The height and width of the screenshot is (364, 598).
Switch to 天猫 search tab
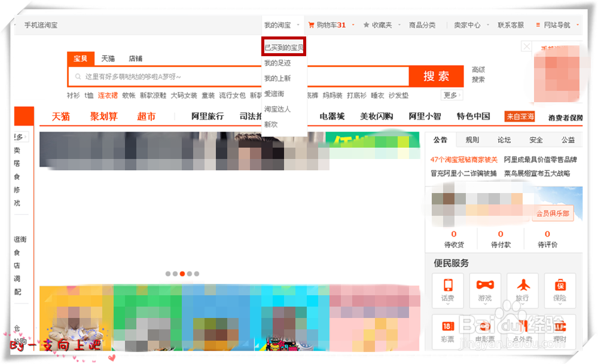pyautogui.click(x=108, y=59)
